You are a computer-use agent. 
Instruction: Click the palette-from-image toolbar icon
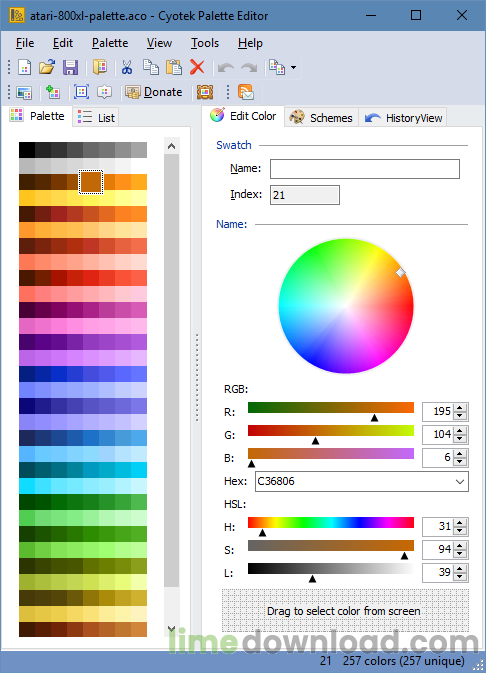tap(24, 92)
